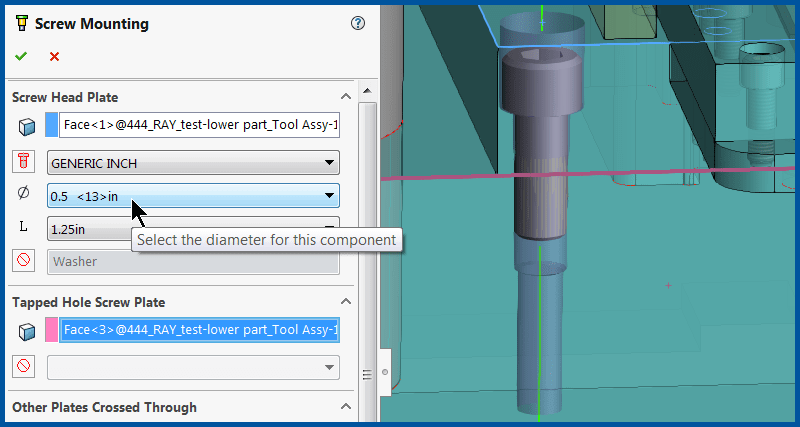Click the green checkmark to accept Screw Mounting

[20, 57]
